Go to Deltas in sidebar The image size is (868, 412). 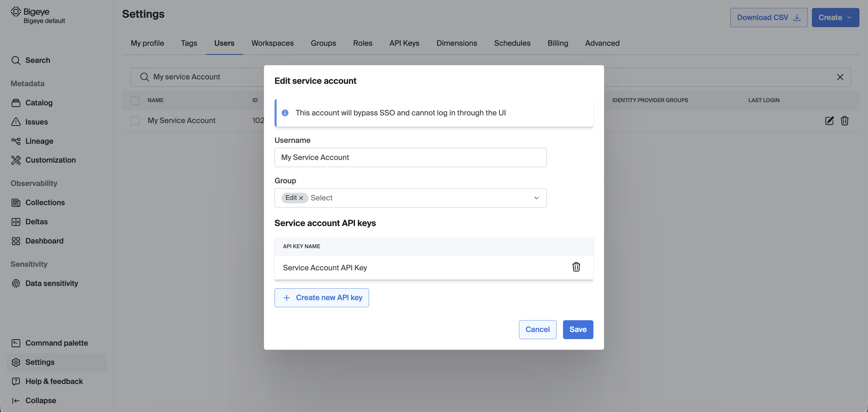(x=36, y=222)
